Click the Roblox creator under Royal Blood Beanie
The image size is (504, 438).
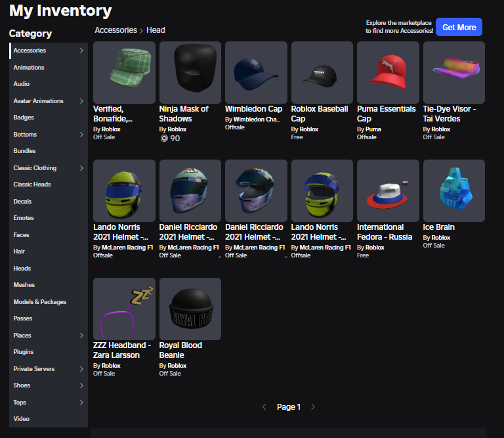click(177, 366)
